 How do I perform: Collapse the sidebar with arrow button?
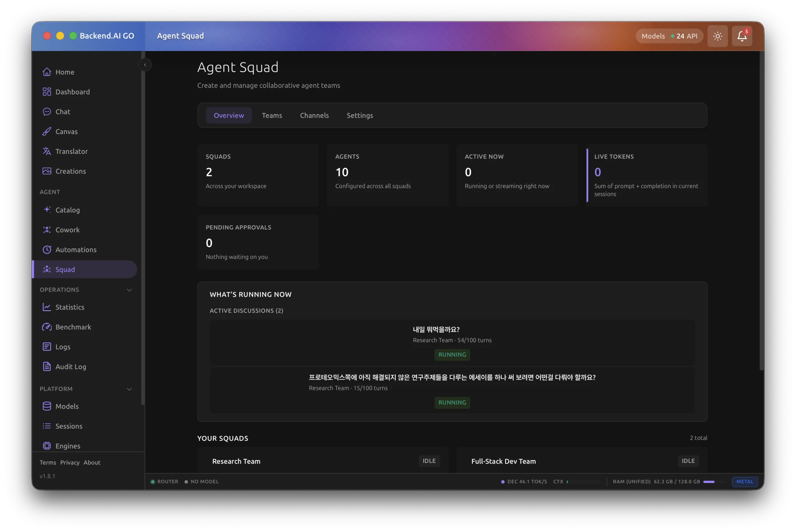pyautogui.click(x=145, y=65)
